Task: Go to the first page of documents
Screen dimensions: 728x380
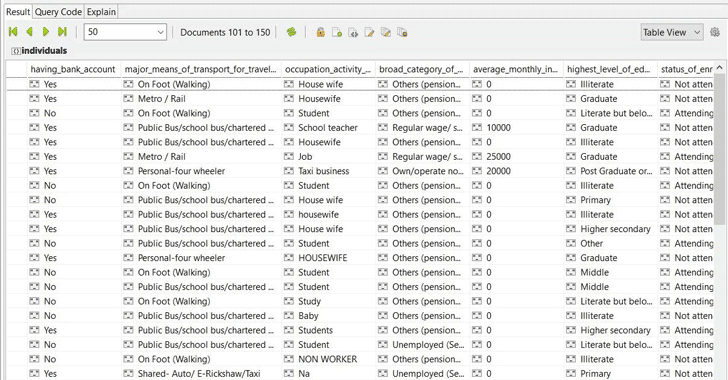Action: coord(13,32)
